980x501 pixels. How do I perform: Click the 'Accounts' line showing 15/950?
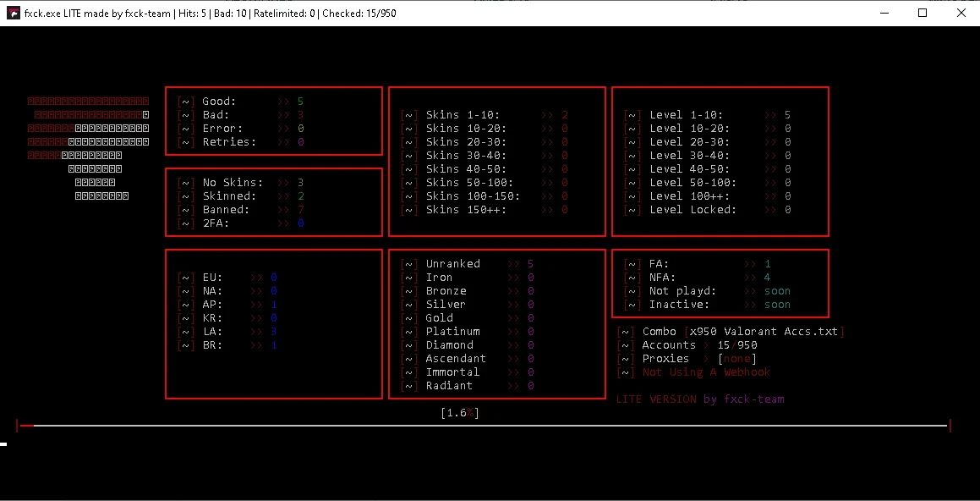687,345
